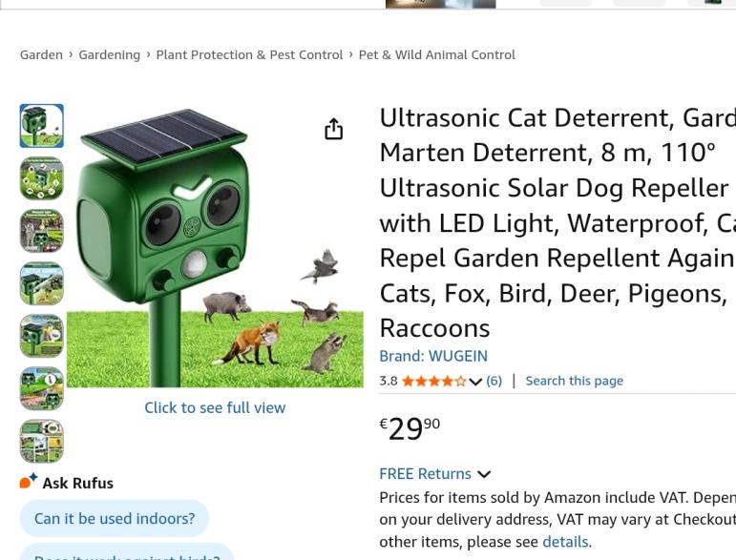Viewport: 736px width, 560px height.
Task: Select the third product image thumbnail
Action: pyautogui.click(x=42, y=231)
